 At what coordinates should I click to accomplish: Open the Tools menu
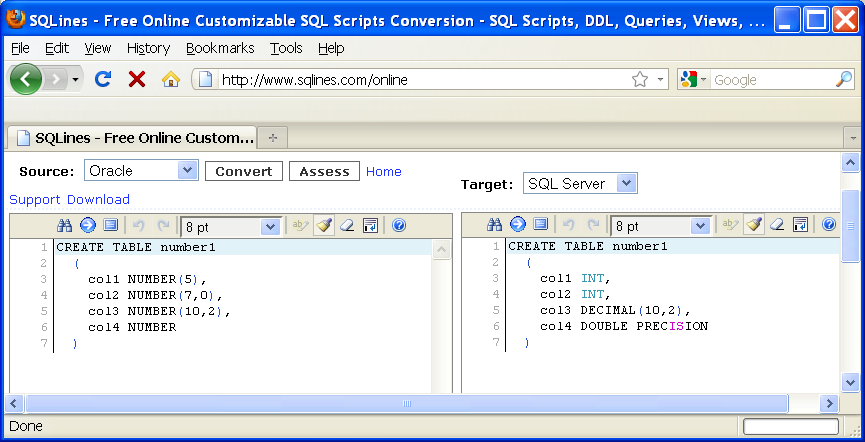coord(286,48)
